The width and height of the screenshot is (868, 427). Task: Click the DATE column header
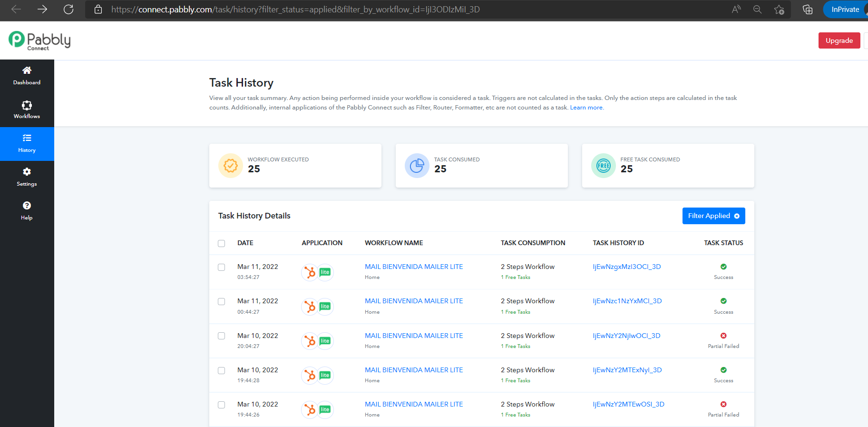click(245, 243)
